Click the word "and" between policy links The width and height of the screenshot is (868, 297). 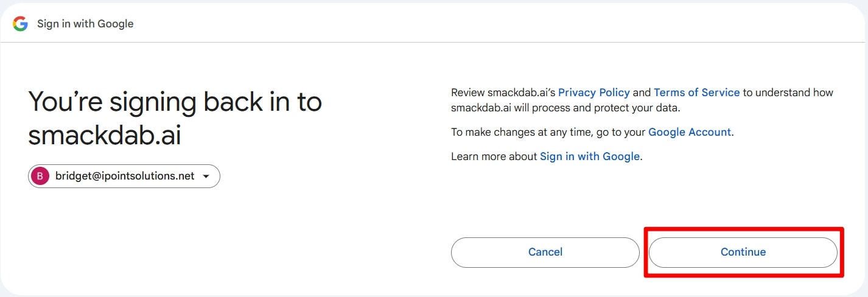(x=642, y=93)
